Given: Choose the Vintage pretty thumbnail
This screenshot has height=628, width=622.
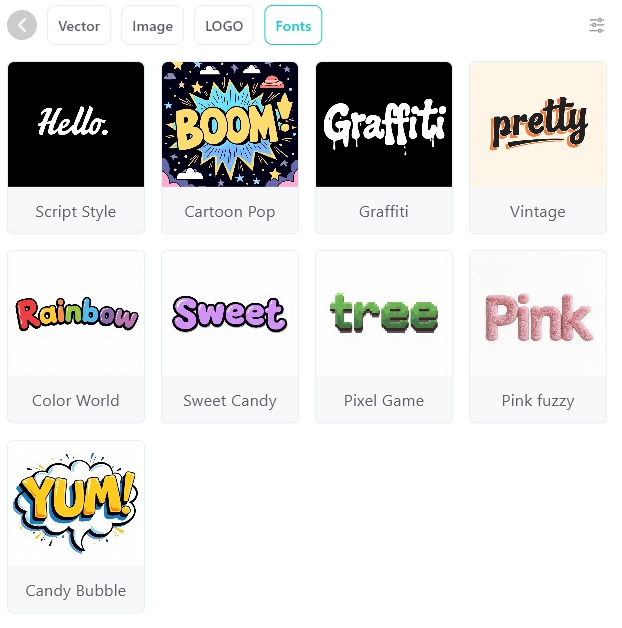Looking at the screenshot, I should tap(538, 125).
